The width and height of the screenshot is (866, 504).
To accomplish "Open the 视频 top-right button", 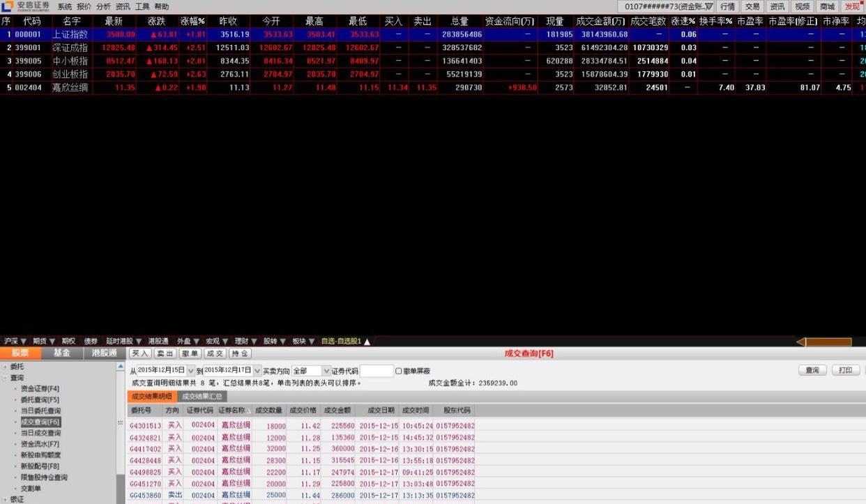I will tap(803, 6).
